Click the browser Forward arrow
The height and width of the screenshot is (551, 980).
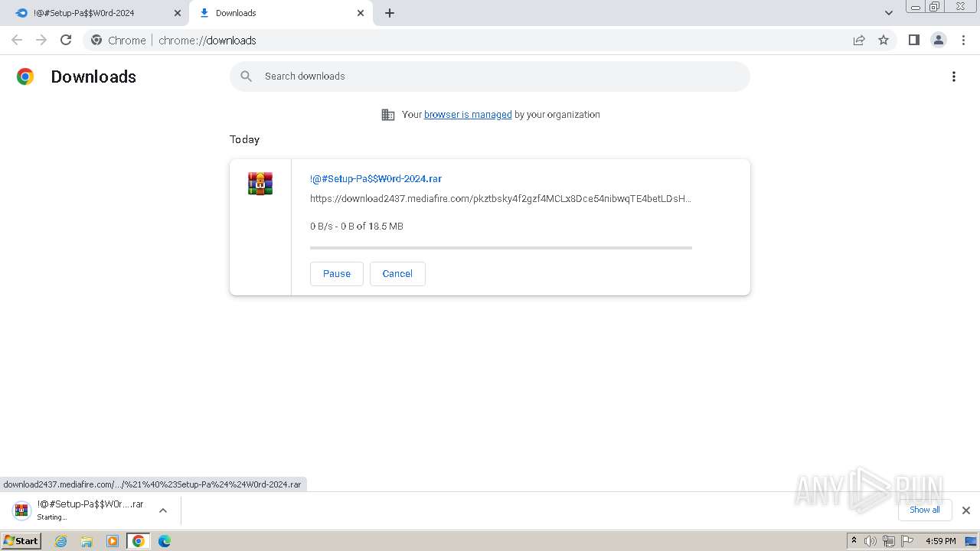41,40
